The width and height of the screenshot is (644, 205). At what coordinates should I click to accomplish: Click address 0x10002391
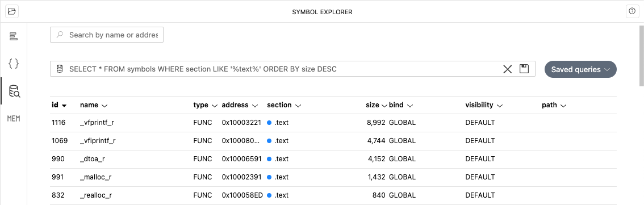(x=241, y=177)
